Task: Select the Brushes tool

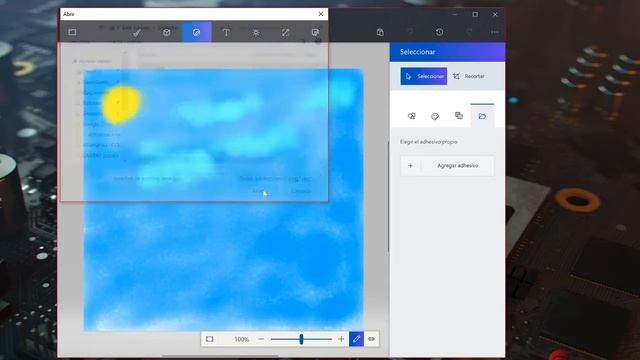Action: (x=137, y=32)
